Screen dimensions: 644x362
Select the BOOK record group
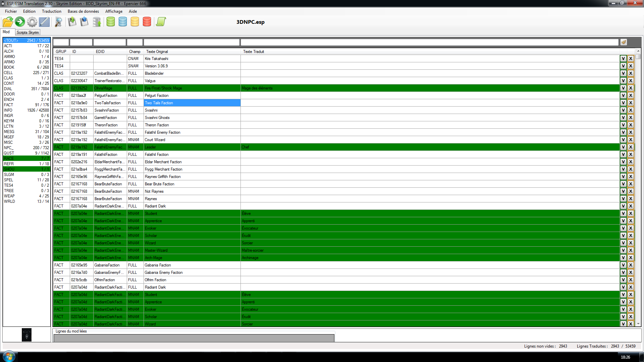click(26, 67)
